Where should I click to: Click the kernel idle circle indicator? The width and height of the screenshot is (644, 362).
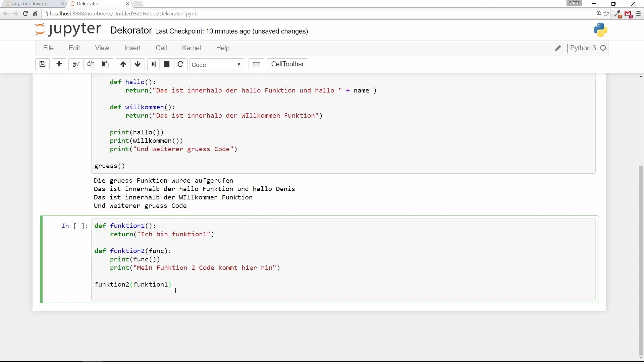[x=603, y=48]
